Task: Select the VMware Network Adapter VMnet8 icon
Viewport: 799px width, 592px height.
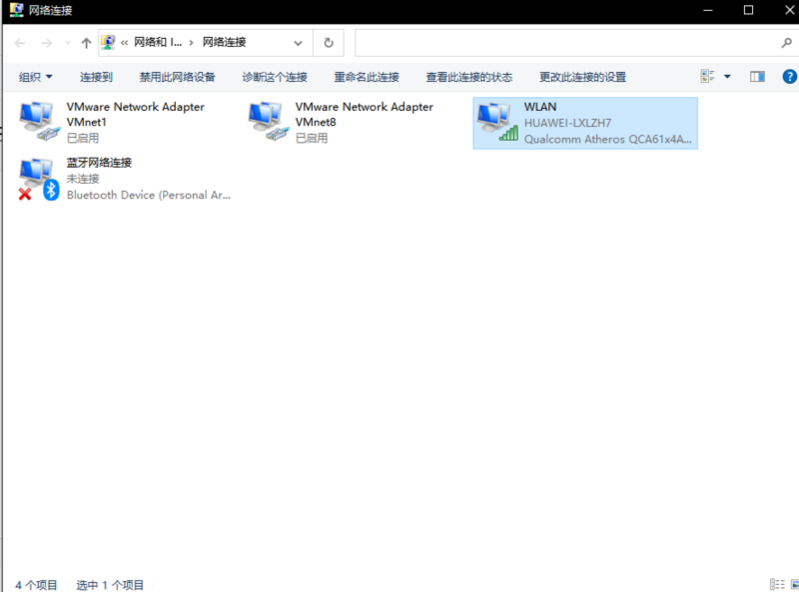Action: (x=269, y=122)
